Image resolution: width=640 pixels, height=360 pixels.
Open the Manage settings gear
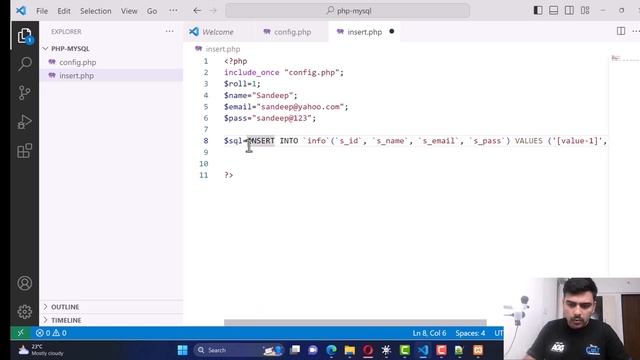[x=24, y=312]
